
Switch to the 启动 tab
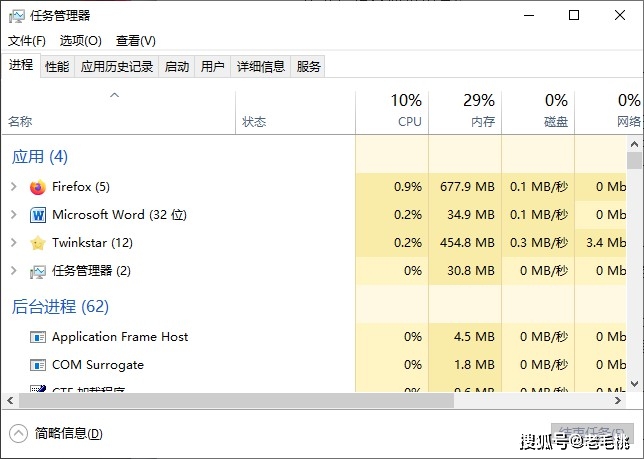pyautogui.click(x=177, y=67)
